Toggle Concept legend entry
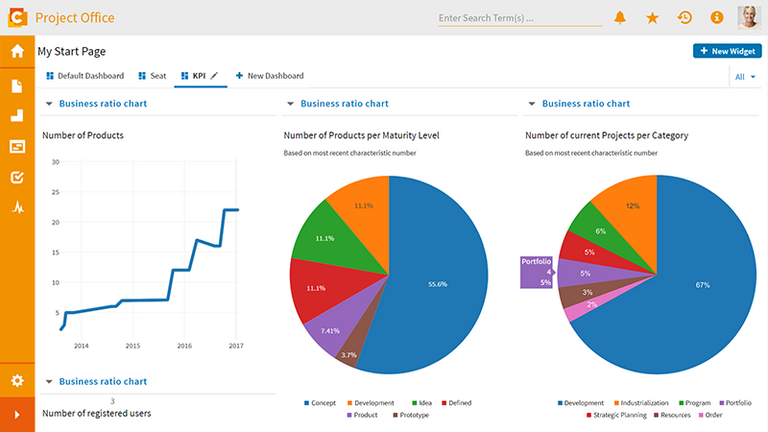 click(x=320, y=403)
